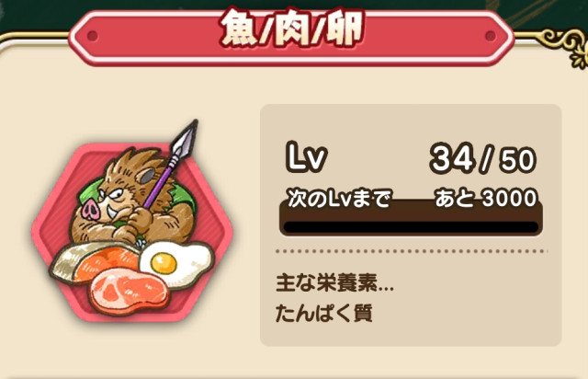Image resolution: width=588 pixels, height=379 pixels.
Task: Tap the left rivet dot on banner
Action: click(x=93, y=36)
